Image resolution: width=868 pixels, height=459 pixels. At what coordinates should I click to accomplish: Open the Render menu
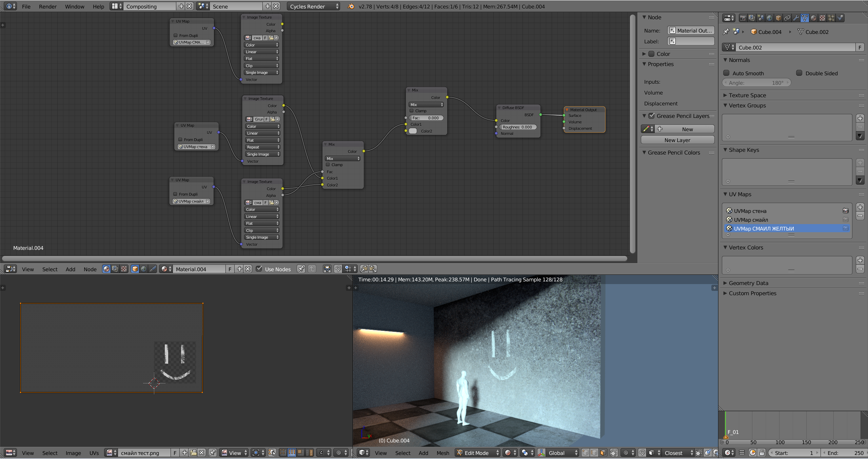[47, 6]
